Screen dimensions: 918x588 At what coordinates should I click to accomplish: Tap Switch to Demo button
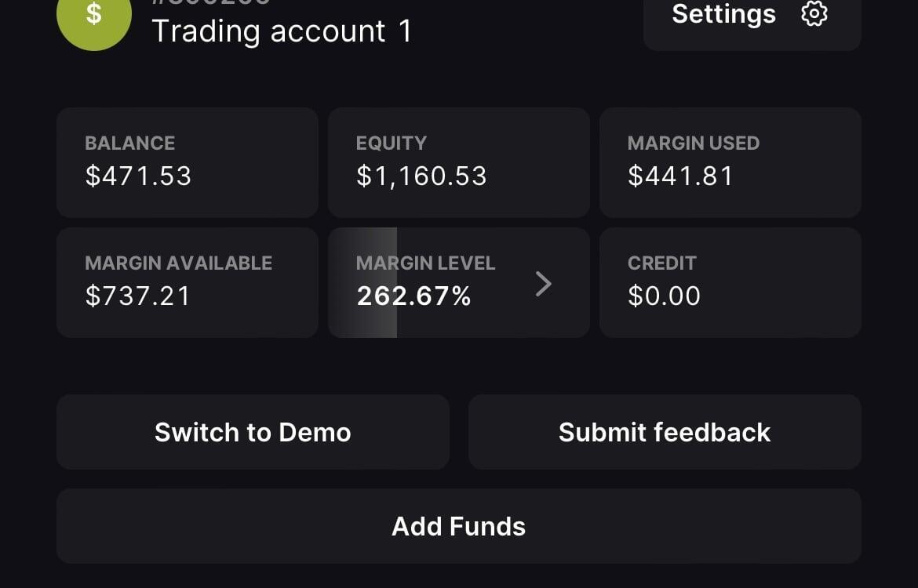click(x=253, y=432)
